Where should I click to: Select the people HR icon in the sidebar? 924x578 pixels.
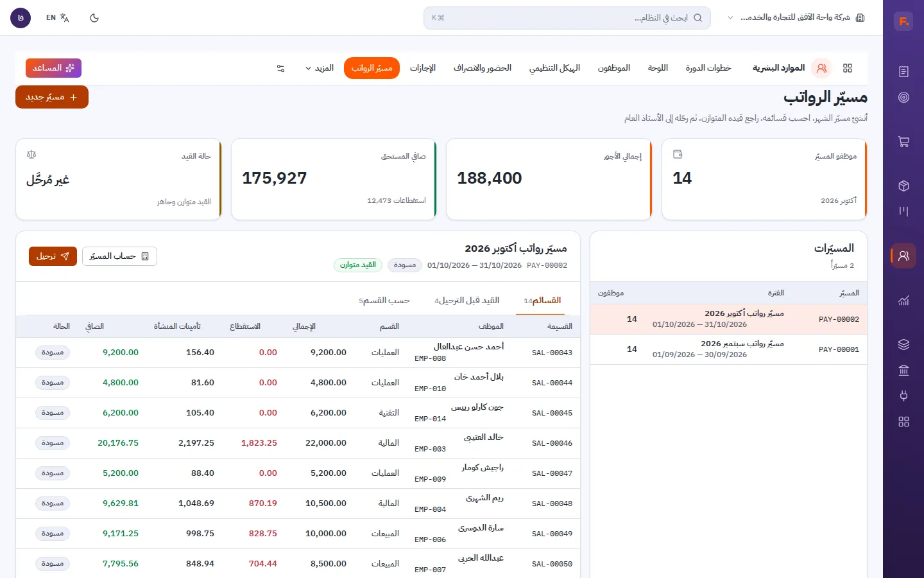[x=903, y=256]
